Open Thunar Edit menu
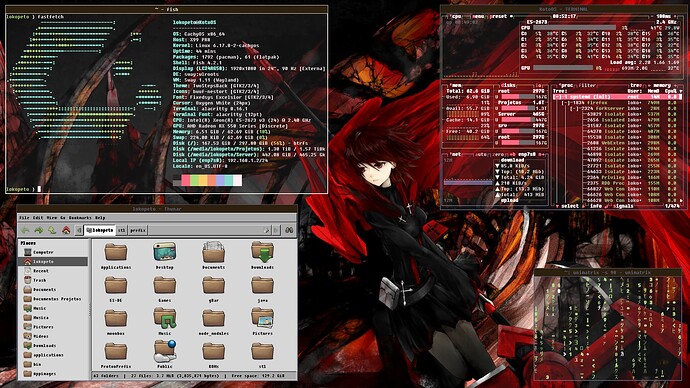Viewport: 690px width, 388px height. point(38,217)
